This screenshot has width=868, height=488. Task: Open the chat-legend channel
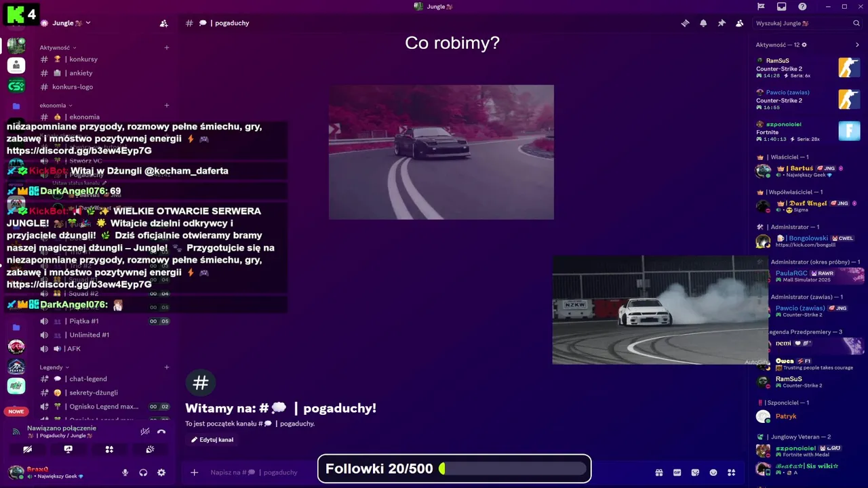click(104, 379)
